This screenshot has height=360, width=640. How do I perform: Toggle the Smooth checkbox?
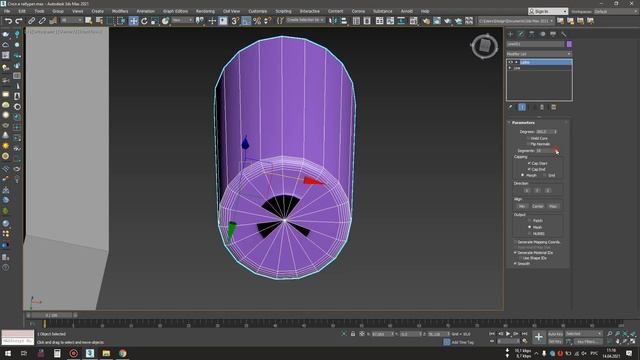[x=516, y=264]
